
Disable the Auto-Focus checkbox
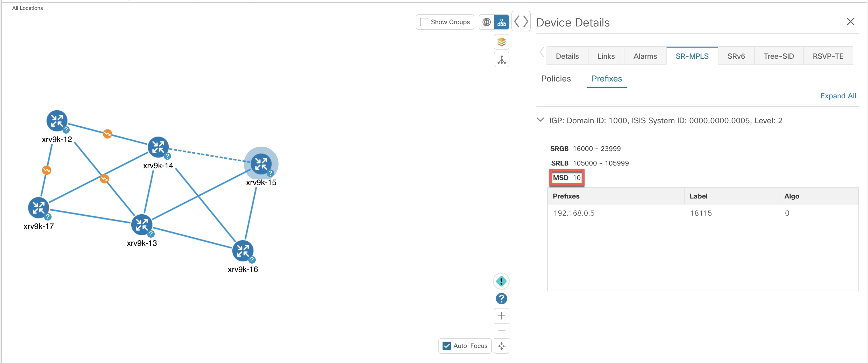[447, 346]
